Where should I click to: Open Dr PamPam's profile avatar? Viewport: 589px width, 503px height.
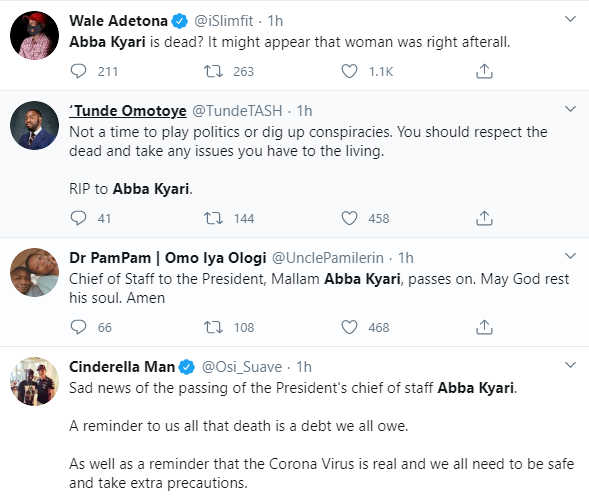pyautogui.click(x=34, y=272)
